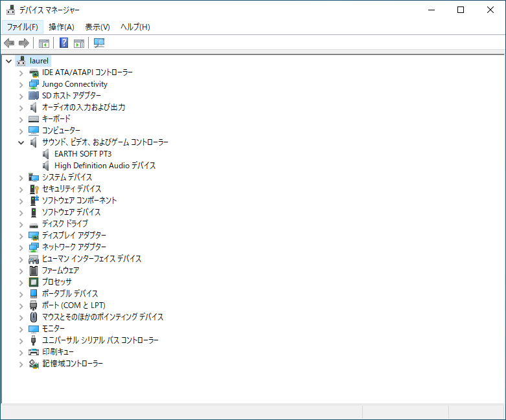The width and height of the screenshot is (506, 420).
Task: Collapse サウンド、ビデオ、およびゲーム コントローラー chevron
Action: [x=21, y=142]
